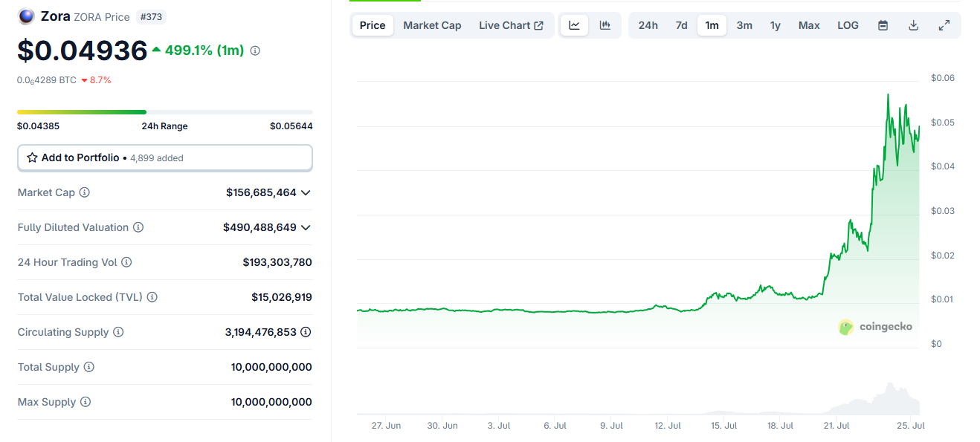Click the $193,303,780 trading volume value
Image resolution: width=980 pixels, height=442 pixels.
[x=277, y=262]
